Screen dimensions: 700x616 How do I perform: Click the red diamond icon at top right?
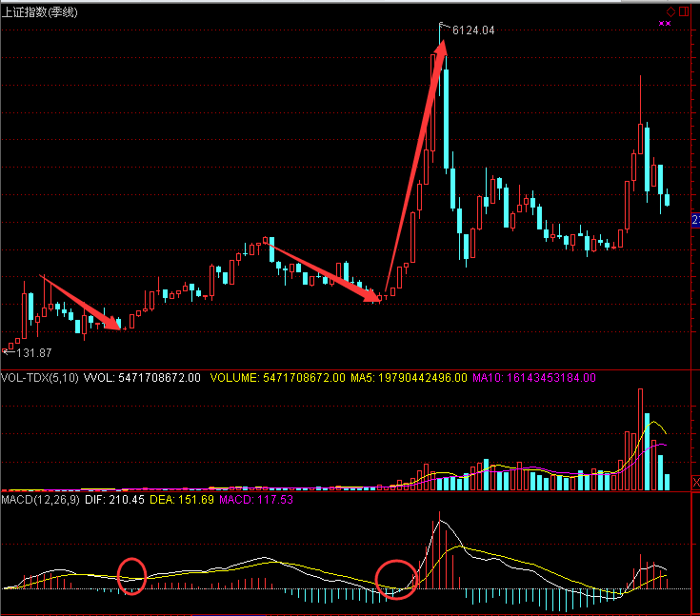pos(670,12)
